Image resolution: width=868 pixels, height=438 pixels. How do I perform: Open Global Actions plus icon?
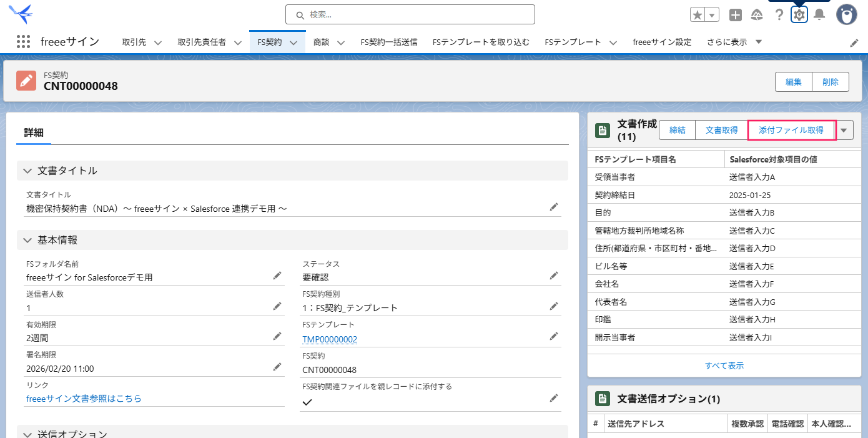[x=736, y=15]
